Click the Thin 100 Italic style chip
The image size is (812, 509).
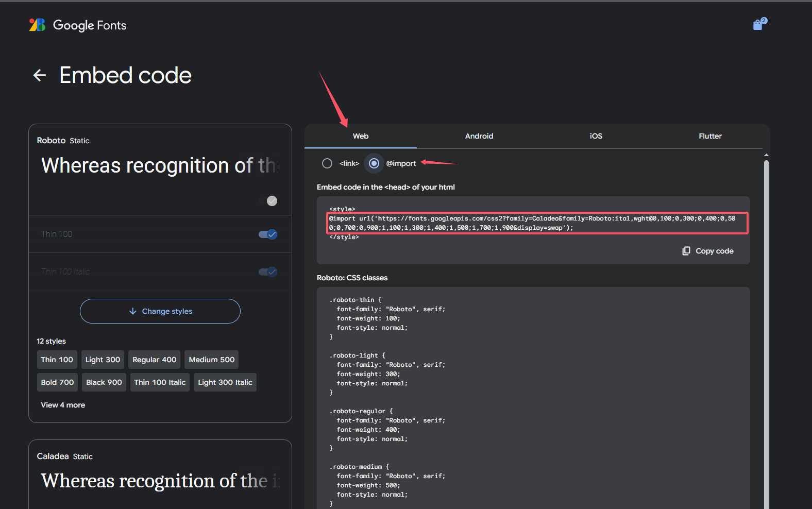tap(160, 382)
